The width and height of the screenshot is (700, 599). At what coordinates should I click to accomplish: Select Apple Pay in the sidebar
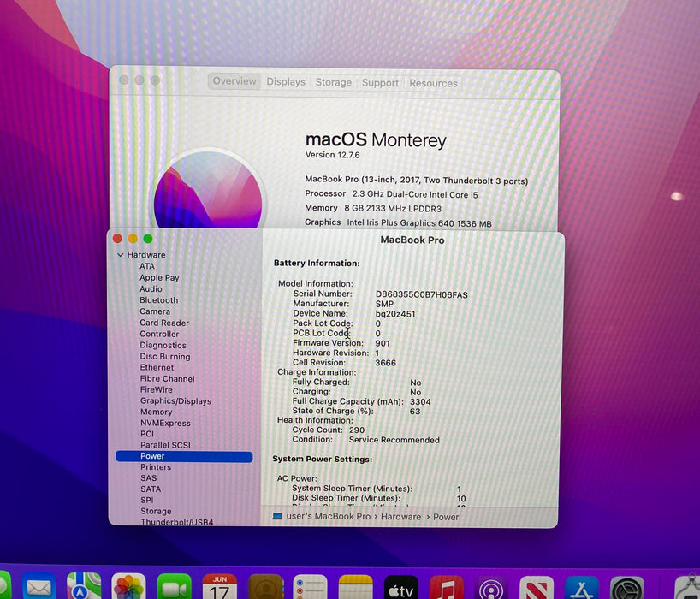tap(159, 277)
